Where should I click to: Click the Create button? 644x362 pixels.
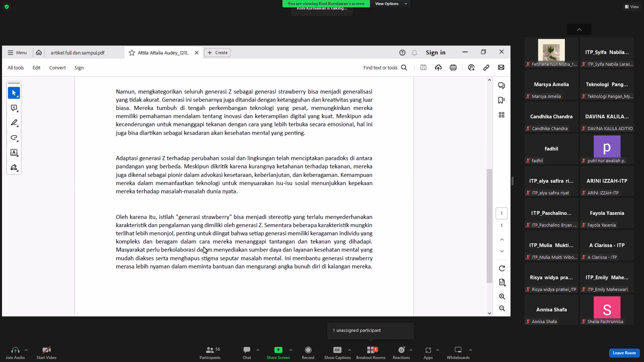coord(217,53)
